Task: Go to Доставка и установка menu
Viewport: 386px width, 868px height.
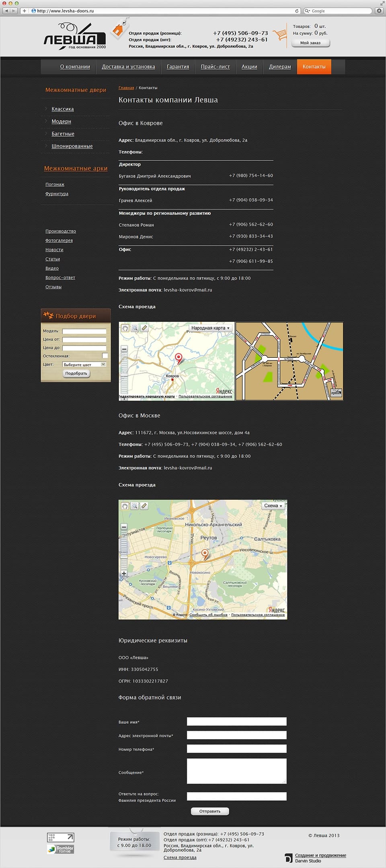Action: (x=128, y=67)
